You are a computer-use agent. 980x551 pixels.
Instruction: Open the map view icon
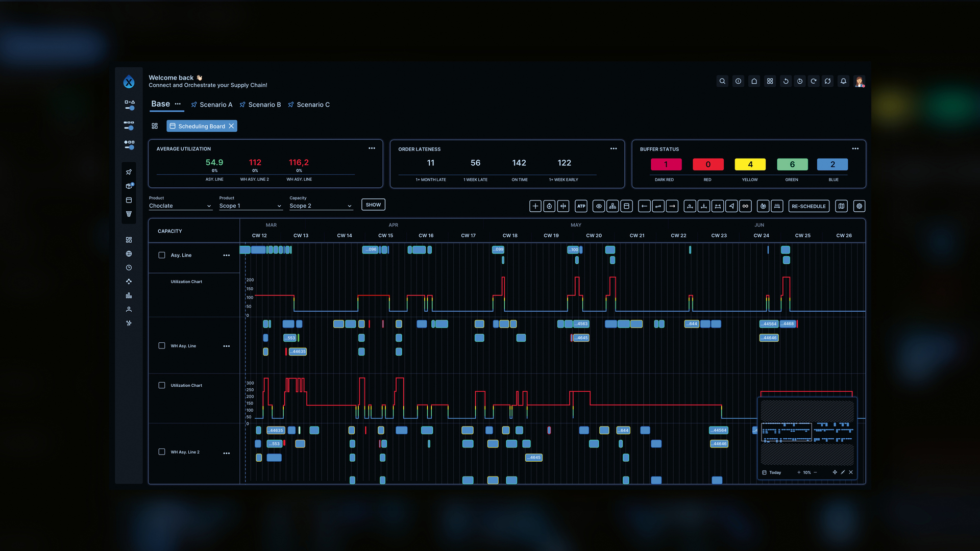[x=841, y=206]
